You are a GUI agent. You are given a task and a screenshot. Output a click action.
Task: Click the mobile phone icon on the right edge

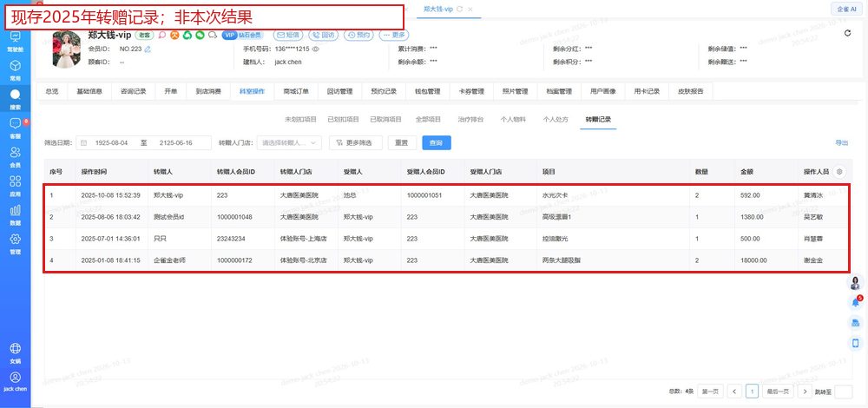pyautogui.click(x=856, y=343)
